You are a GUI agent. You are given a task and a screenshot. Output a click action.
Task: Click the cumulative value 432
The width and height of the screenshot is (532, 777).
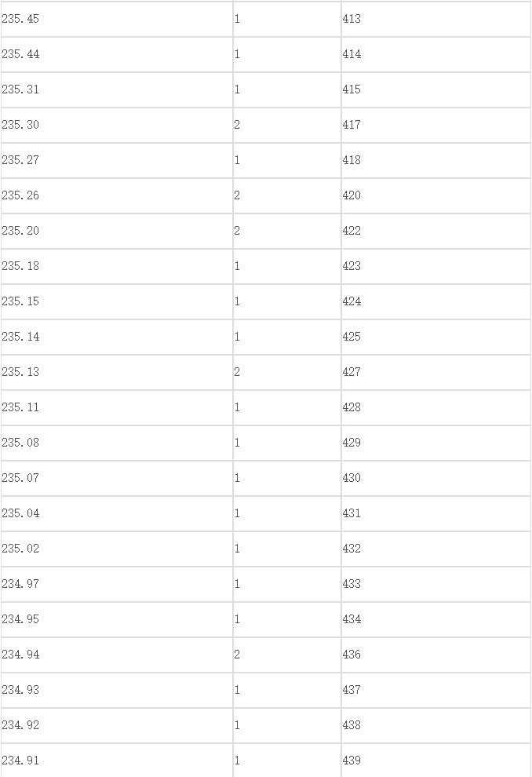tap(436, 549)
